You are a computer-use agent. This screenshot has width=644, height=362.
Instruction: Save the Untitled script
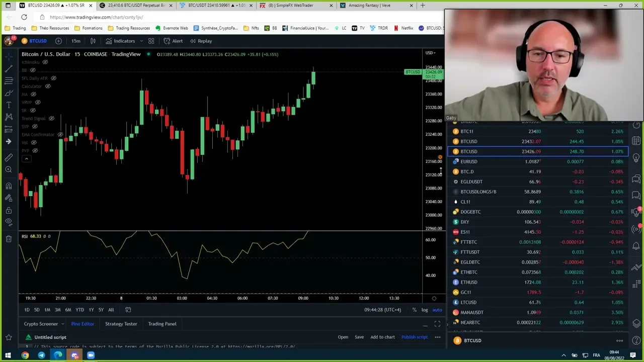coord(359,337)
